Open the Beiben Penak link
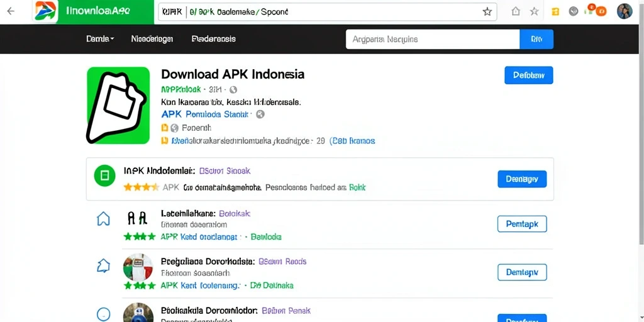 tap(286, 311)
